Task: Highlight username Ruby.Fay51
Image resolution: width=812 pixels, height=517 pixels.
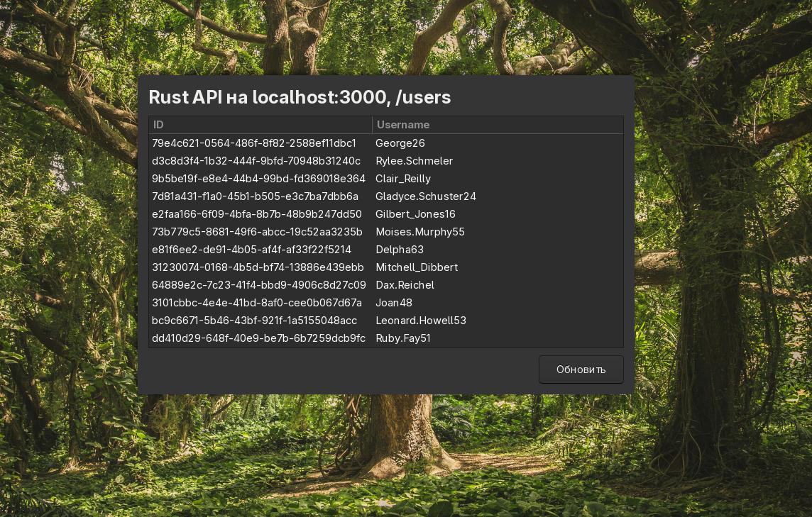Action: 403,338
